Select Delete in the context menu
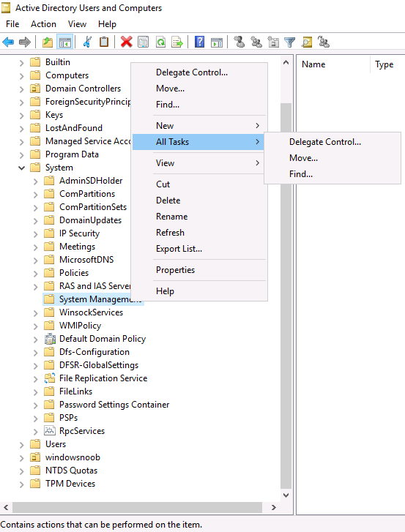The image size is (405, 532). pyautogui.click(x=199, y=201)
